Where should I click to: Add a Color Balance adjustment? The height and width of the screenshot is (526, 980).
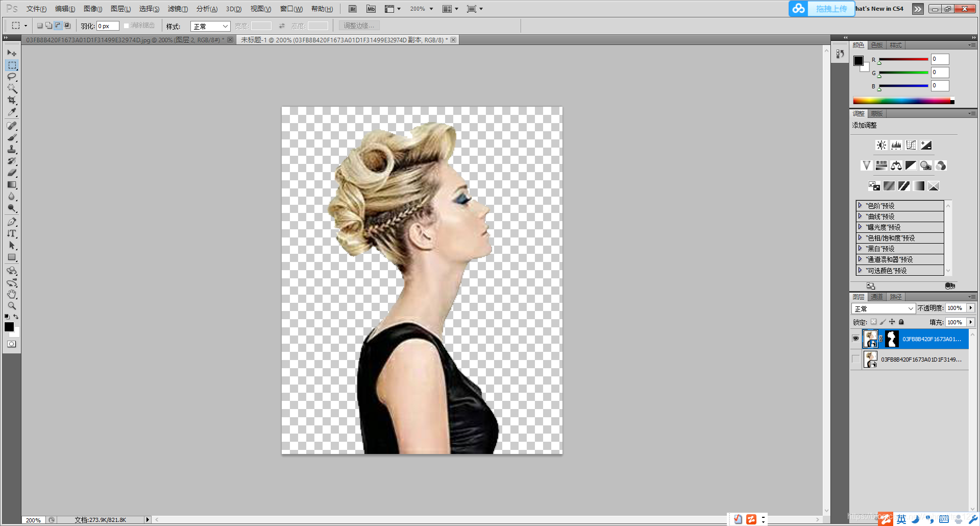(896, 165)
